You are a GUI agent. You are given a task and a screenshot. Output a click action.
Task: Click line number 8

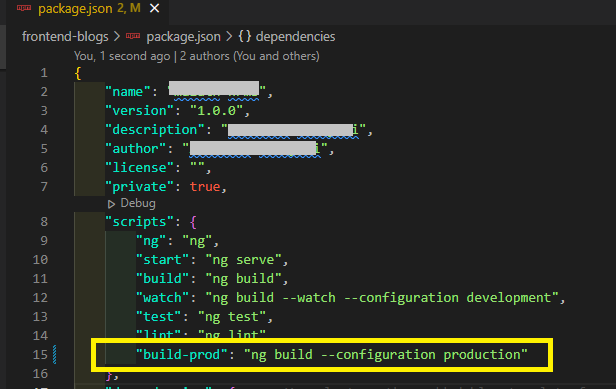[44, 222]
